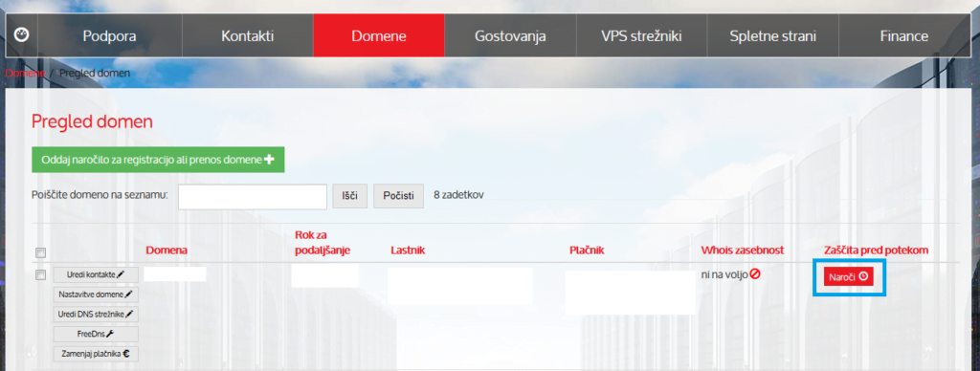Image resolution: width=980 pixels, height=371 pixels.
Task: Toggle the select-all checkbox in table header
Action: 40,253
